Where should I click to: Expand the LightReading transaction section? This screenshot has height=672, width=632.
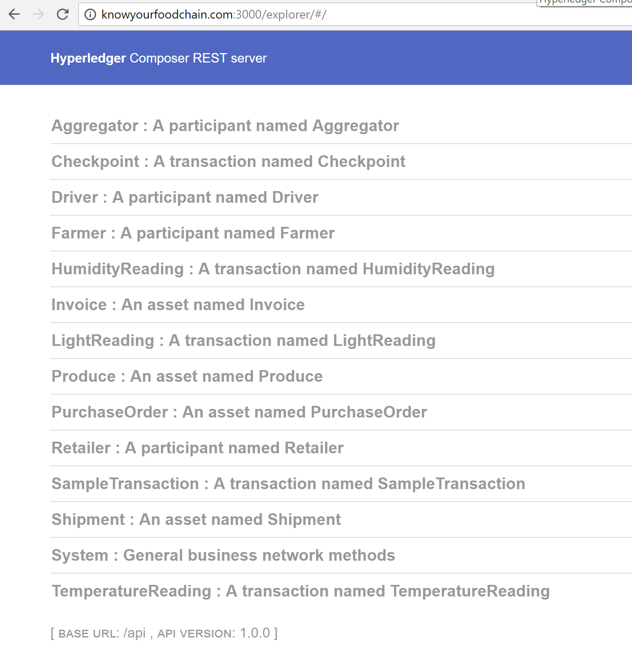point(243,340)
